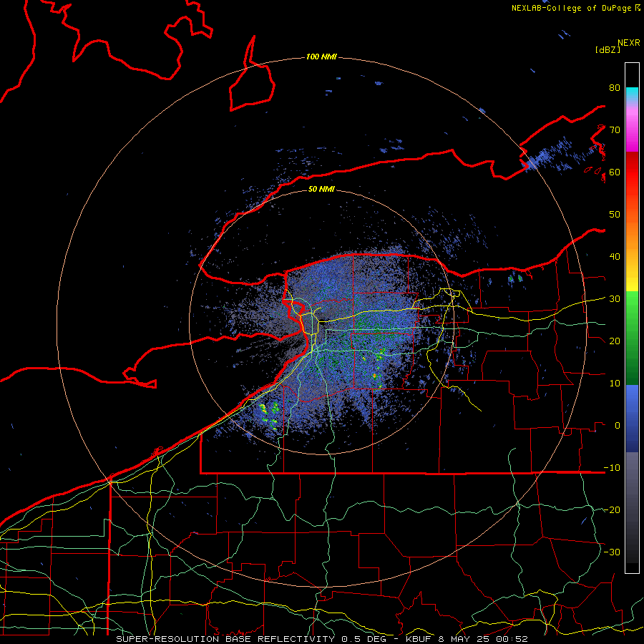Click the 80 dBZ scale value
The image size is (644, 644).
point(615,87)
